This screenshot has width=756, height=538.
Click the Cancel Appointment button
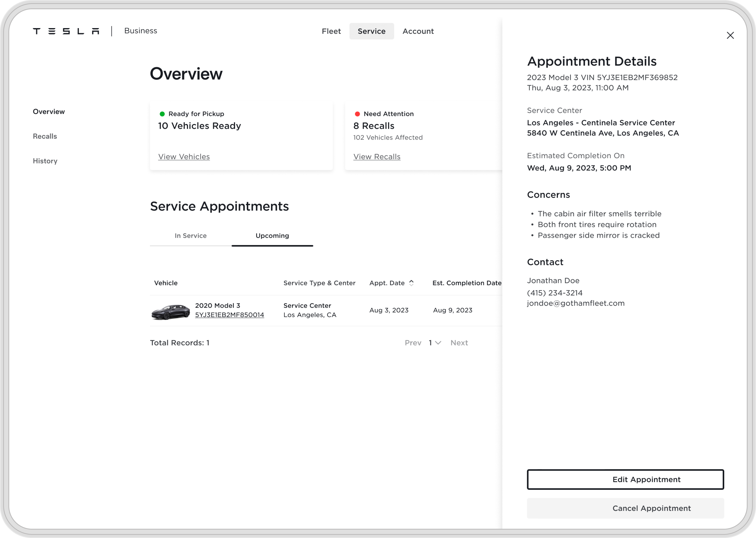pos(625,508)
